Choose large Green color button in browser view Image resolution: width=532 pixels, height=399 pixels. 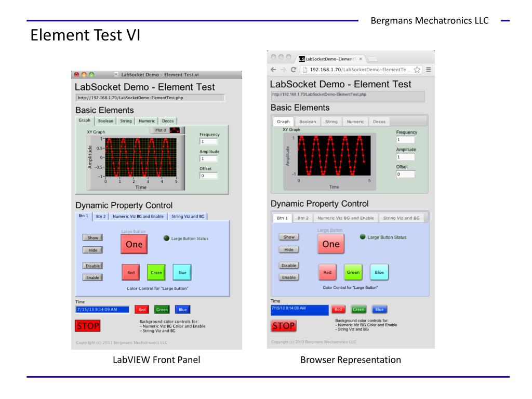pyautogui.click(x=353, y=272)
